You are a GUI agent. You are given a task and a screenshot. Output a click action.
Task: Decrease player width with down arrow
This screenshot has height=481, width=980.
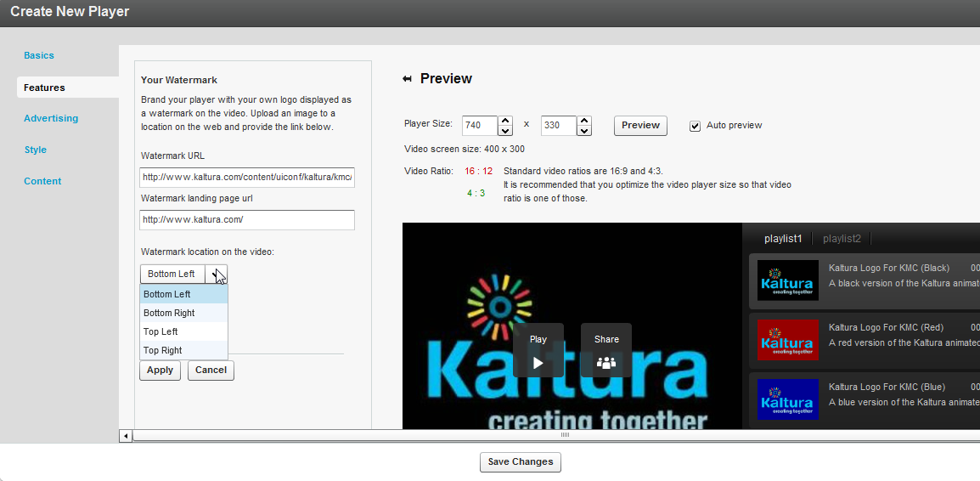click(505, 131)
